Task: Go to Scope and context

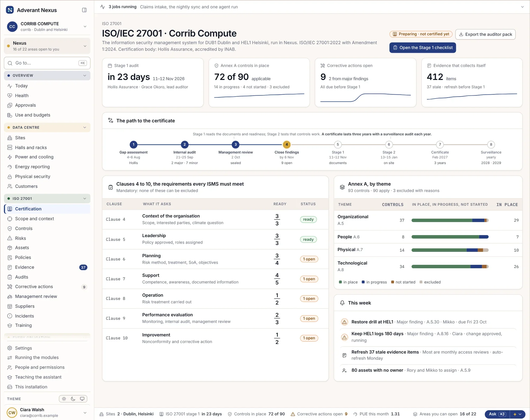Action: (47, 219)
